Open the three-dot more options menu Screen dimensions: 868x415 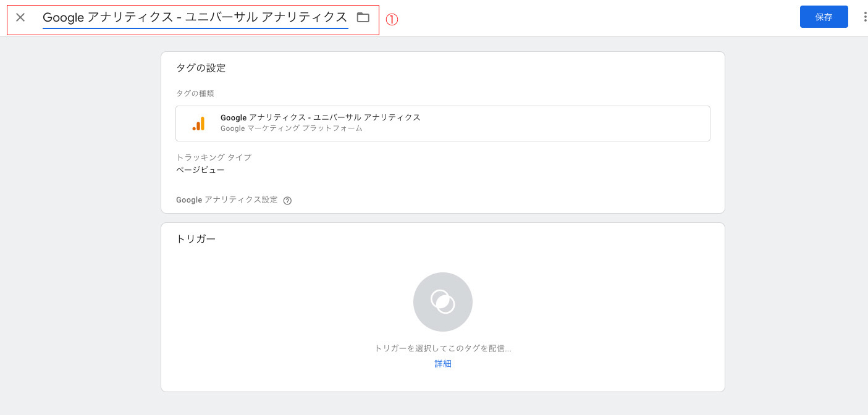(x=864, y=17)
